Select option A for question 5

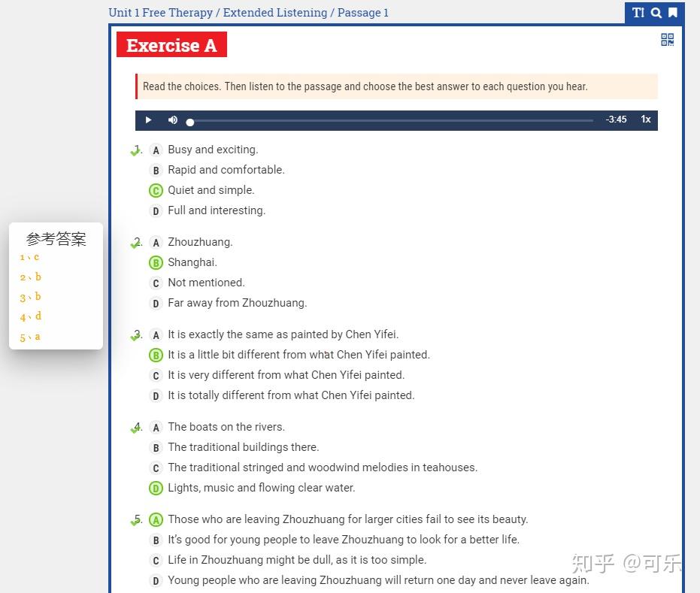point(156,519)
